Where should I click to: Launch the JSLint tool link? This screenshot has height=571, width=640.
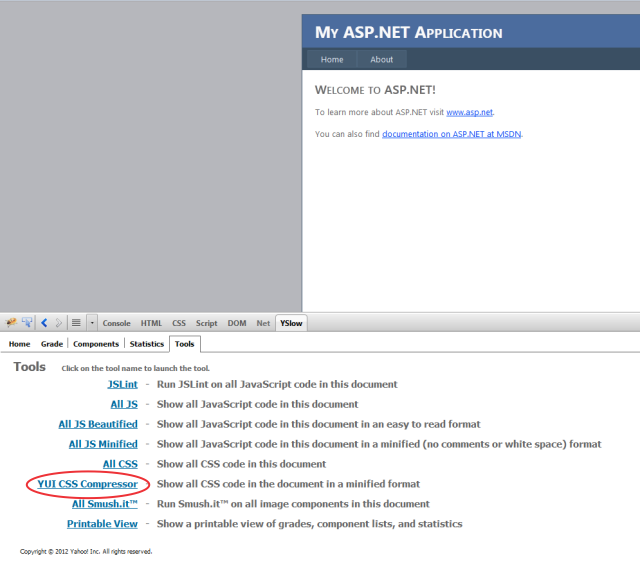(x=122, y=384)
